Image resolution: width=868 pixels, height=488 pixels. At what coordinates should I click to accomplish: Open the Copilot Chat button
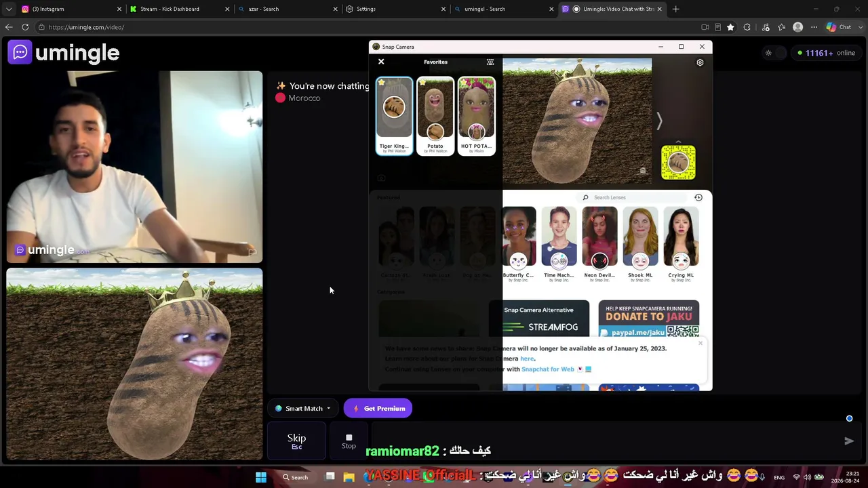point(840,27)
